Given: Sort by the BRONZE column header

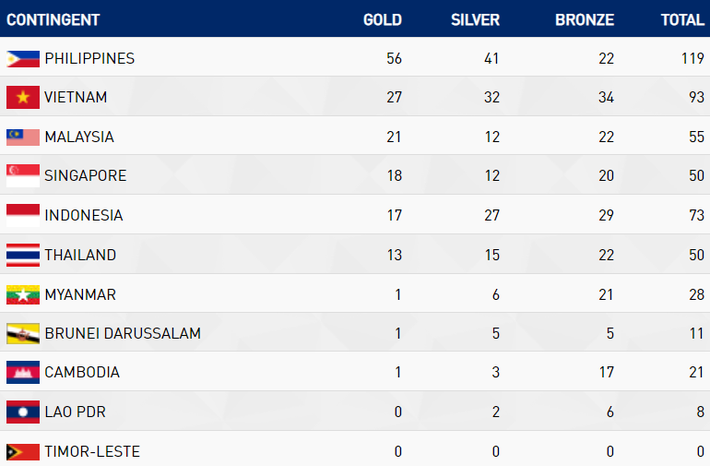Looking at the screenshot, I should (x=583, y=20).
